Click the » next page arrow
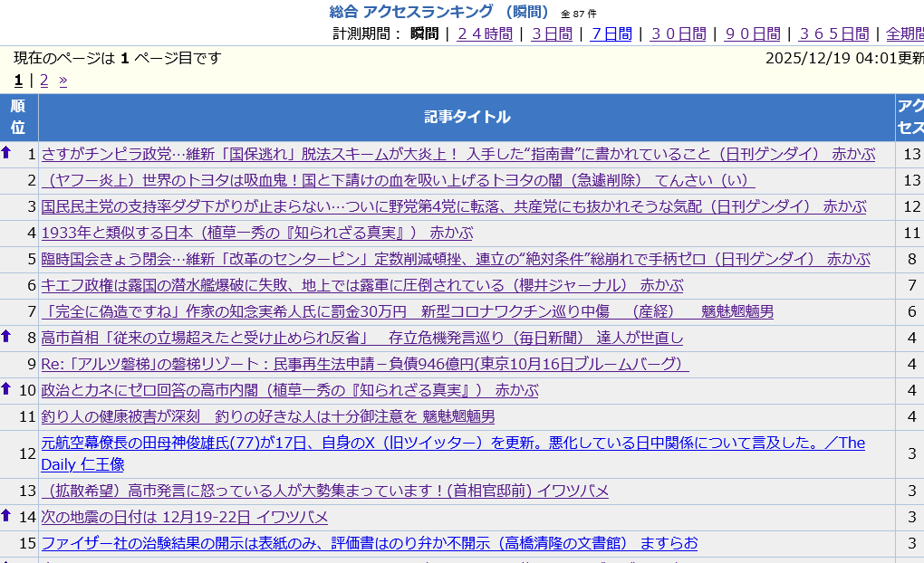The height and width of the screenshot is (563, 924). (63, 80)
